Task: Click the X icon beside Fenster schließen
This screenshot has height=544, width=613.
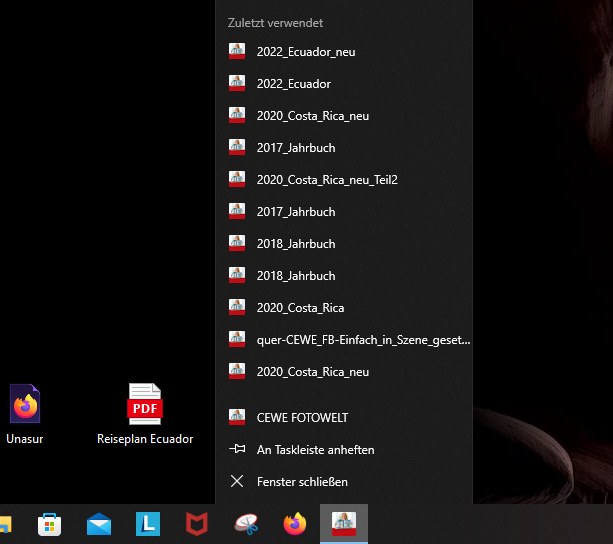Action: pos(237,482)
